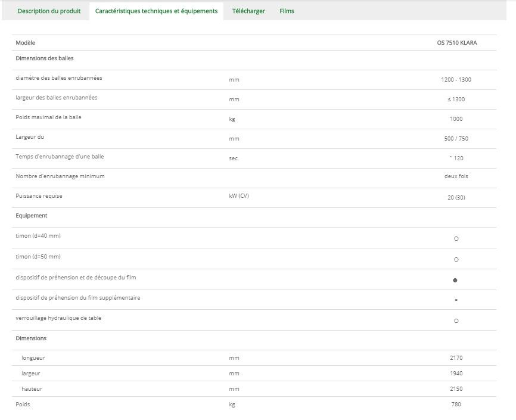Click the circle icon for verrouillage hydraulique
The width and height of the screenshot is (516, 420).
click(x=456, y=321)
